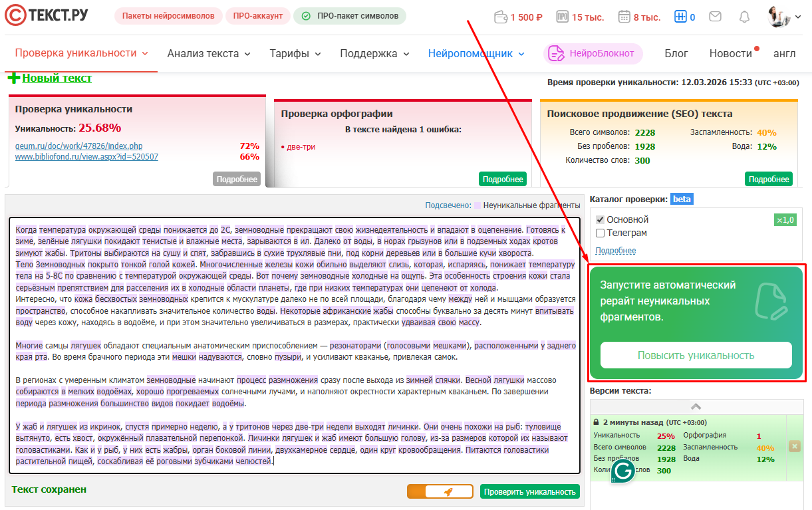The height and width of the screenshot is (510, 812).
Task: Go to the Новости section
Action: coord(730,54)
